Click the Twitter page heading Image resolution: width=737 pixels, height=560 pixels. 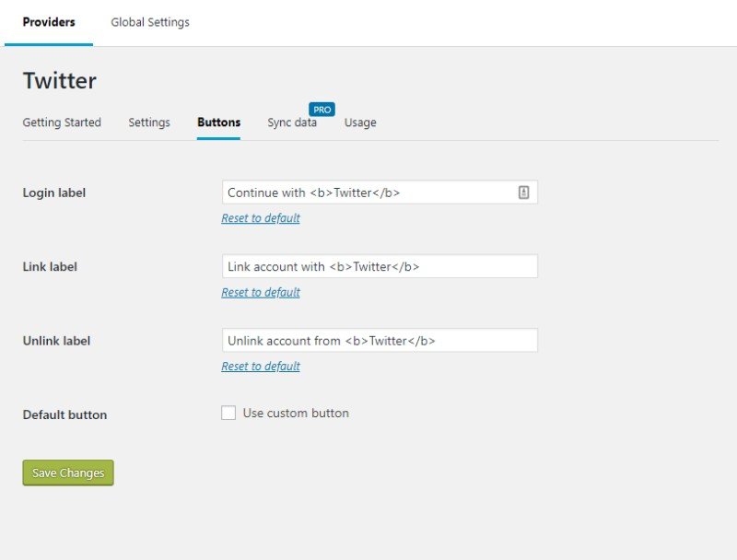click(60, 80)
